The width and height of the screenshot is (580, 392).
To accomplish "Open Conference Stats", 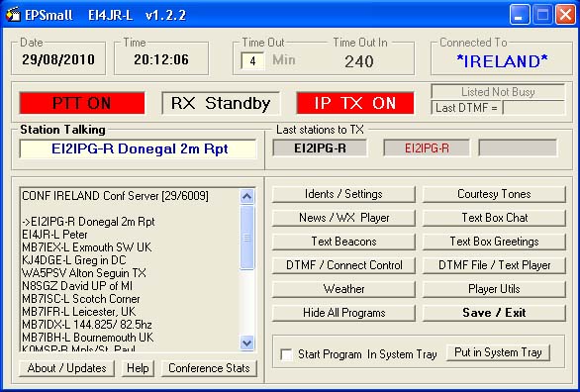I will point(209,368).
